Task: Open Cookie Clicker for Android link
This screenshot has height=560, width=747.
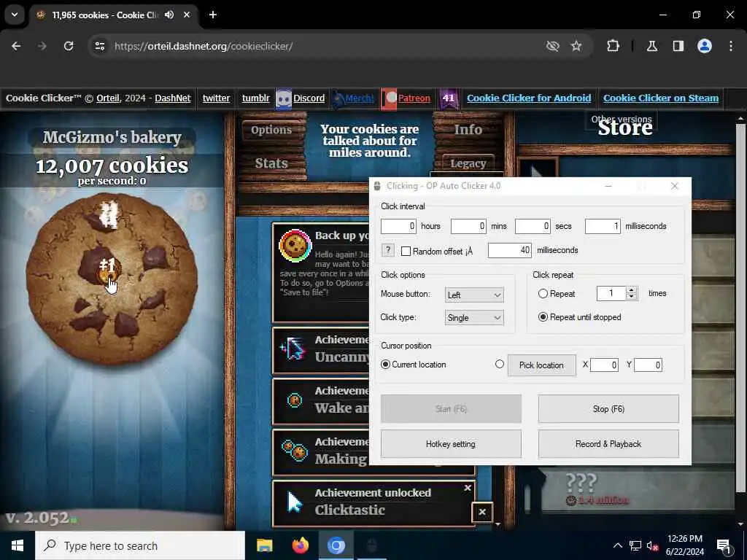Action: click(529, 98)
